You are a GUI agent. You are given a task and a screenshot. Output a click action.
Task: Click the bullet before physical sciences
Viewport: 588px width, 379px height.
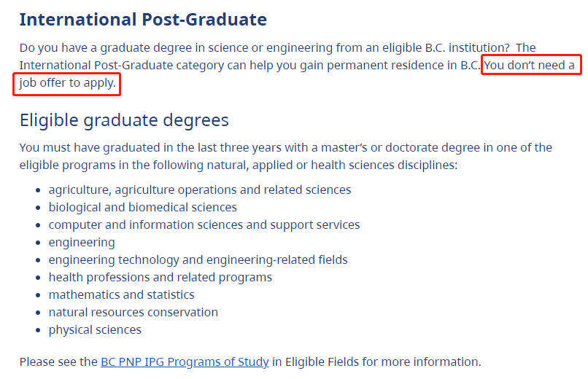pos(38,330)
